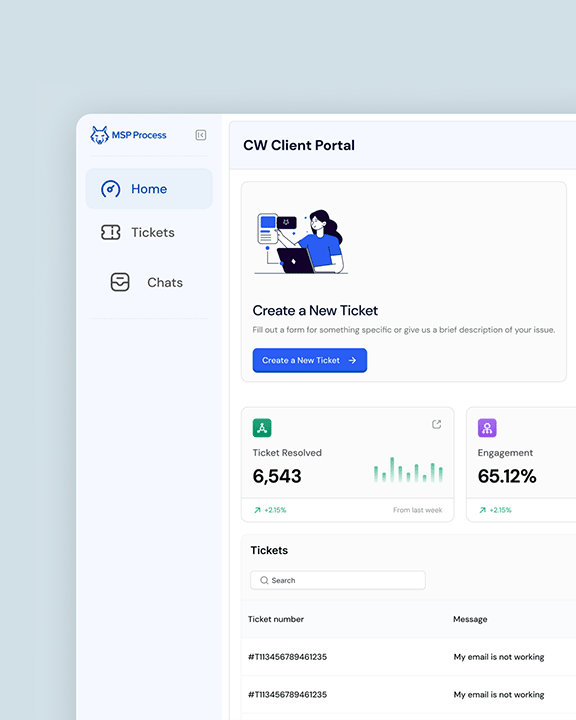Screen dimensions: 576x720
Task: Click the green Ticket Resolved icon
Action: pos(262,428)
